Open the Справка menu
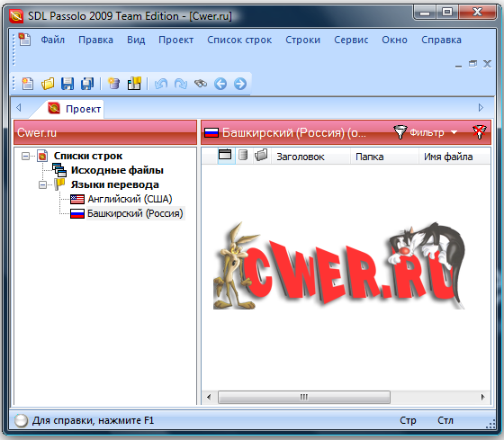The width and height of the screenshot is (504, 440). coord(441,40)
